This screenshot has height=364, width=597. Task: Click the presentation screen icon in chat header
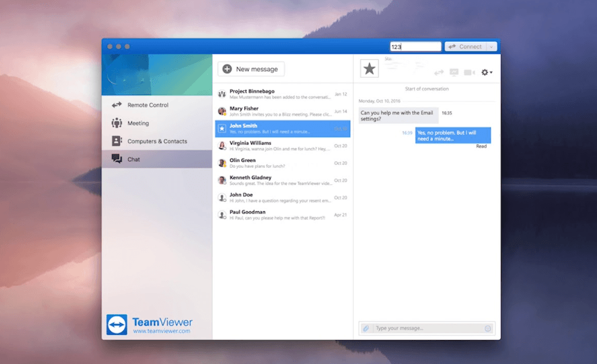click(454, 72)
